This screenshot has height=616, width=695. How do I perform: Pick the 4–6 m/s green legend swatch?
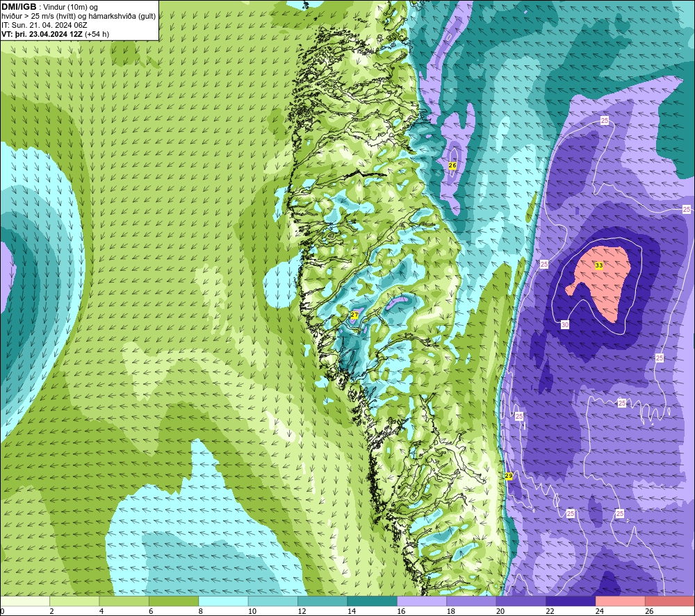(x=124, y=601)
